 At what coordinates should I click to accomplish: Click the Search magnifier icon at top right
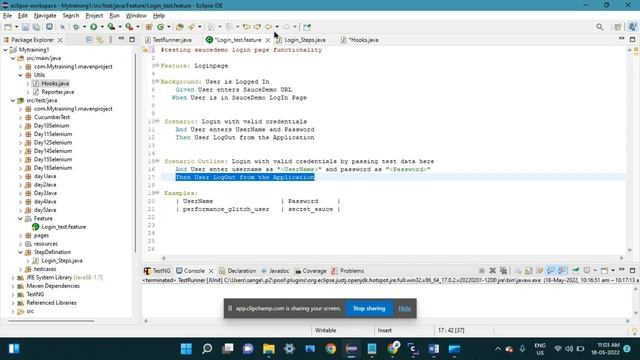pos(599,27)
